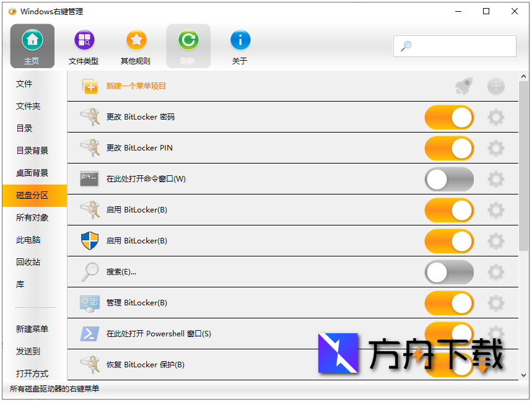
Task: Open settings gear for 管理 BitLocker
Action: (495, 303)
